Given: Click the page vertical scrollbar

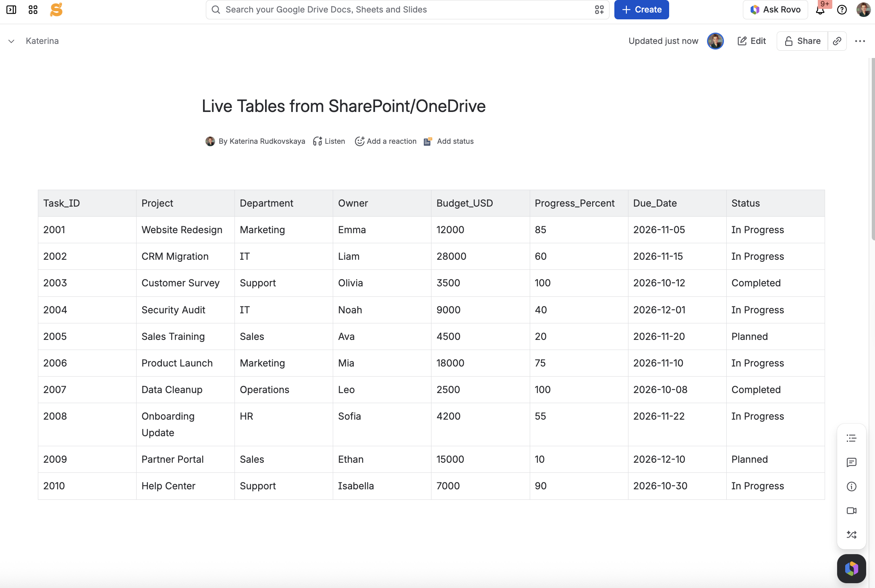Looking at the screenshot, I should [873, 149].
